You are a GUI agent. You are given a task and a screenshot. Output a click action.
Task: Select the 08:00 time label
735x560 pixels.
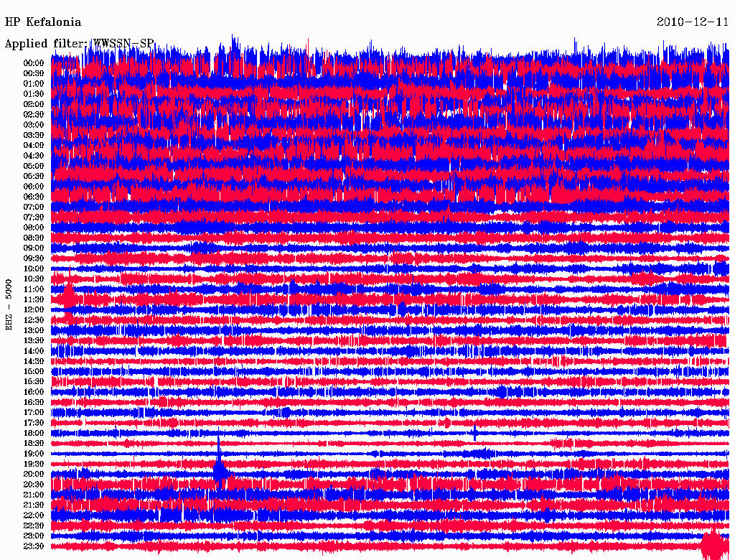coord(34,228)
